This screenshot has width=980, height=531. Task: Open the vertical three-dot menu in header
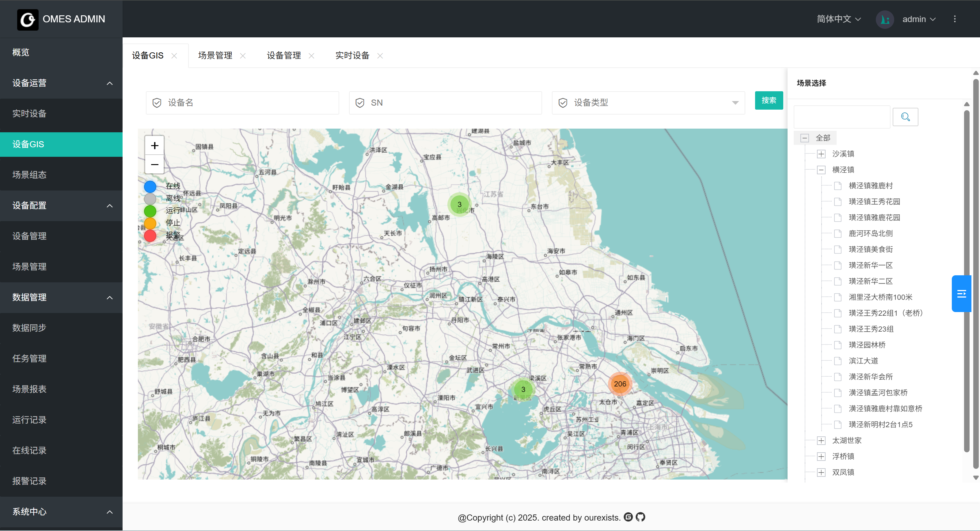[x=955, y=19]
